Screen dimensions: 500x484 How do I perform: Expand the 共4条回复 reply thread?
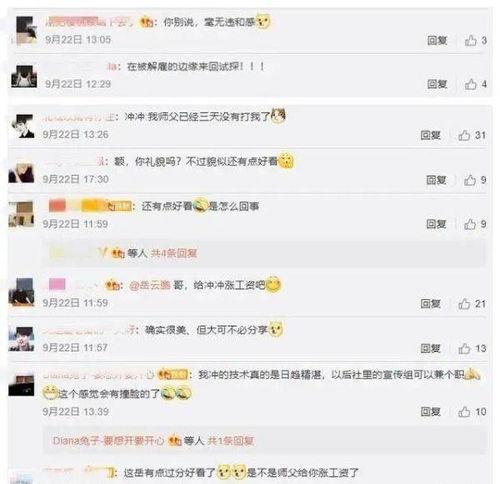pos(174,253)
